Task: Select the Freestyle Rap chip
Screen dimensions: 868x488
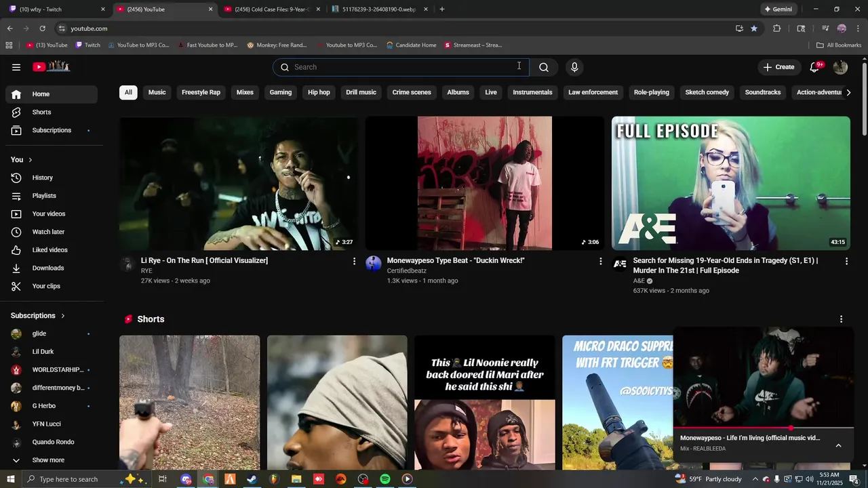Action: tap(201, 92)
